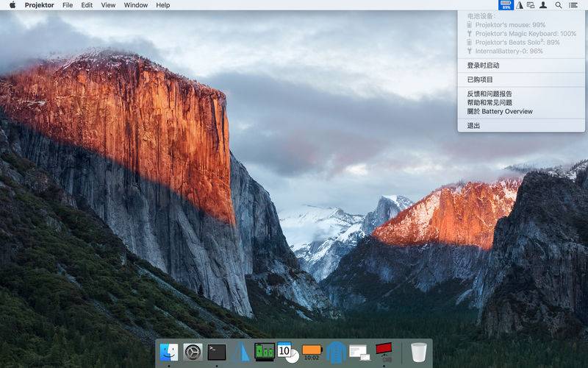Open the calendar with clock Dock app
Image resolution: width=588 pixels, height=368 pixels.
coord(288,353)
